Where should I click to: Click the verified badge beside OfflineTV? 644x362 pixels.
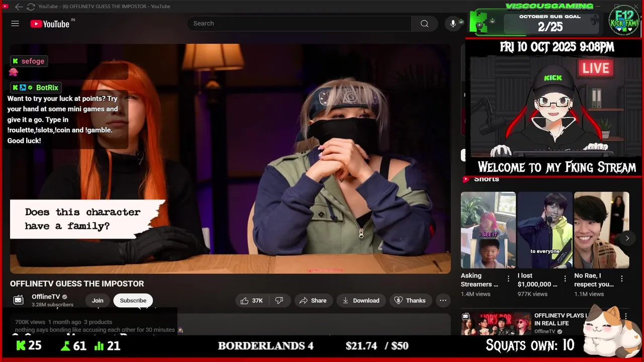pyautogui.click(x=64, y=297)
